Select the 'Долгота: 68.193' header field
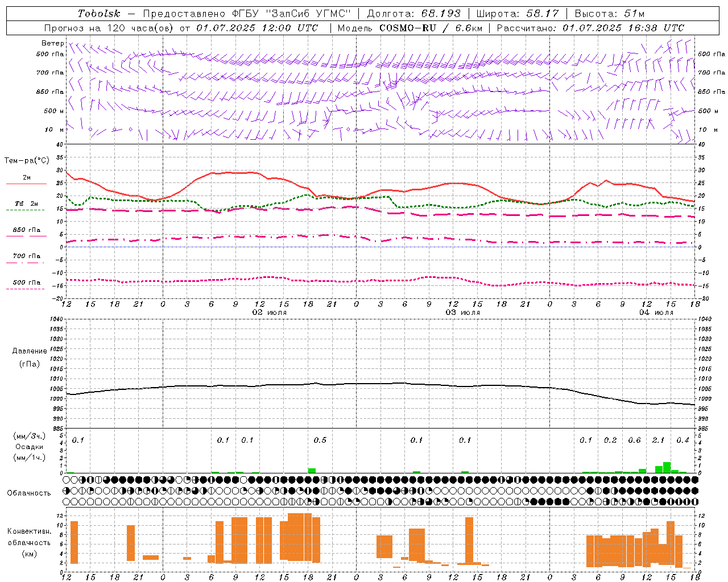Viewport: 728px width, 582px height. [x=413, y=14]
